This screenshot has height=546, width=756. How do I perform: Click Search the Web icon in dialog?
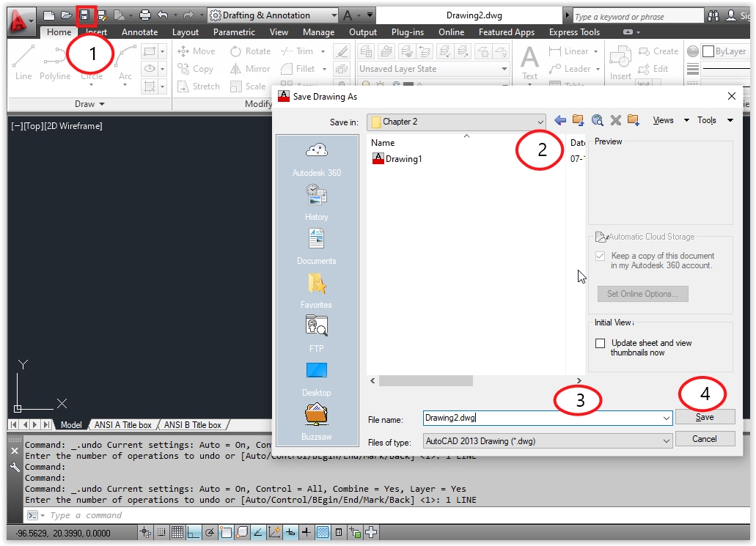click(x=598, y=120)
